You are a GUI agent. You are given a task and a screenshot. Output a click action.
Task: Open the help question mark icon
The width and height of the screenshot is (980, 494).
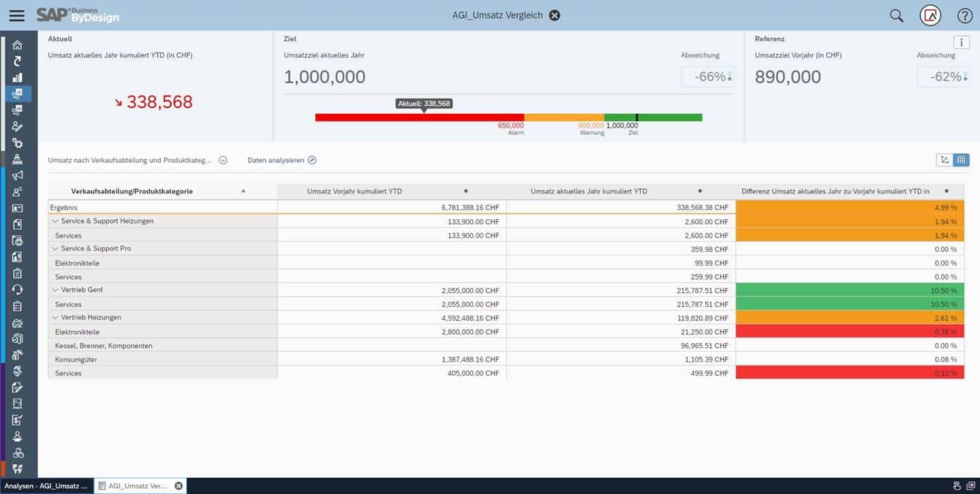[x=965, y=15]
